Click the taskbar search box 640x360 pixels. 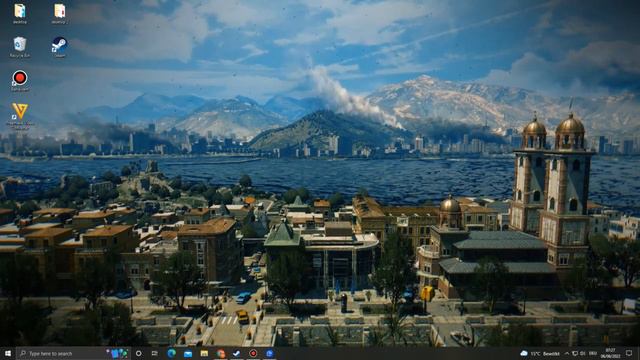(73, 353)
